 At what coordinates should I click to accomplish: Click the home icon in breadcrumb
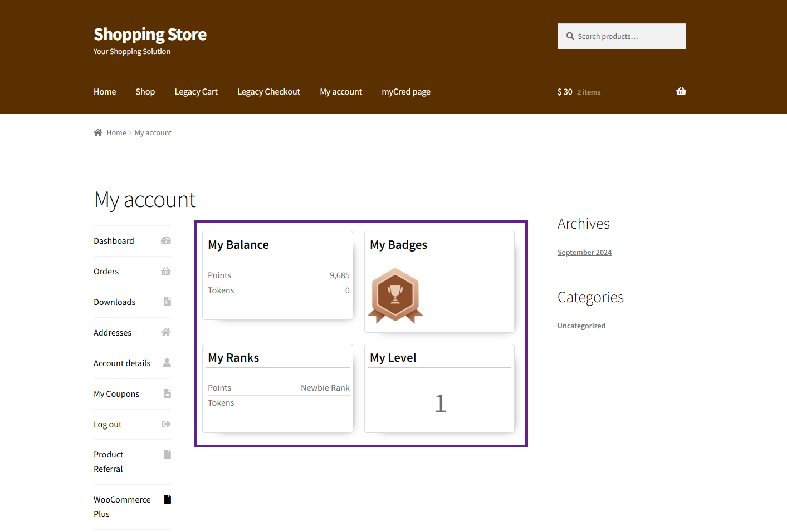click(98, 132)
